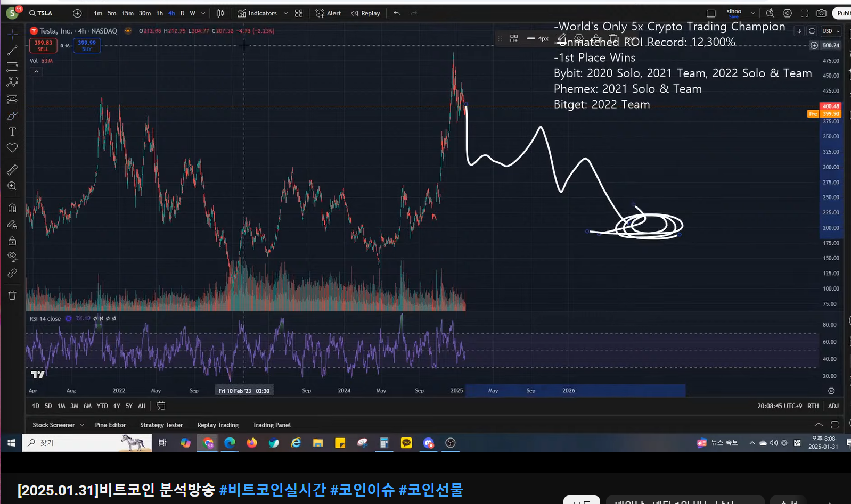The image size is (851, 504).
Task: Toggle lock all drawings
Action: click(12, 241)
